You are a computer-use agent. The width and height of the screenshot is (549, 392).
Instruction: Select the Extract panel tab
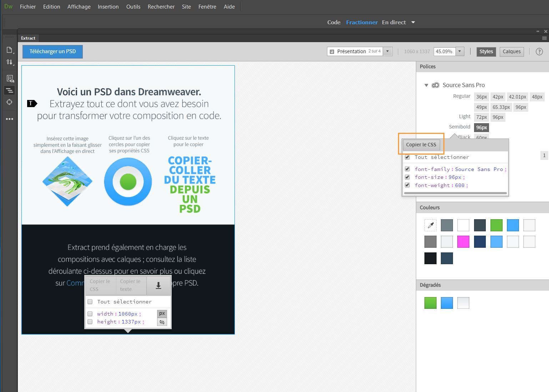click(28, 38)
